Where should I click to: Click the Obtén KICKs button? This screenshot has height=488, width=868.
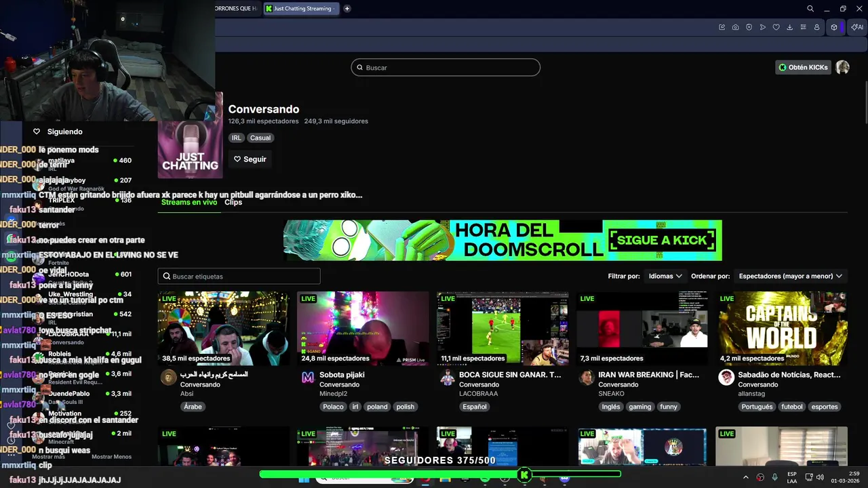(803, 67)
